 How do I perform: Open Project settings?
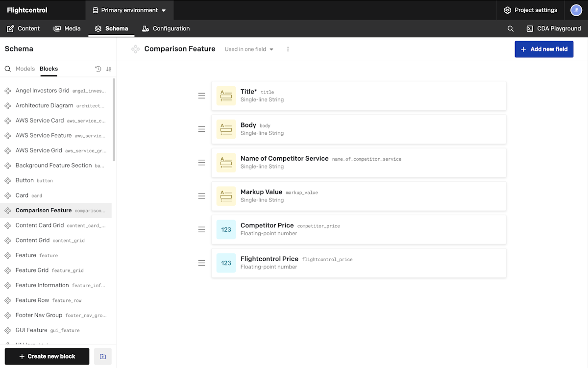[531, 10]
